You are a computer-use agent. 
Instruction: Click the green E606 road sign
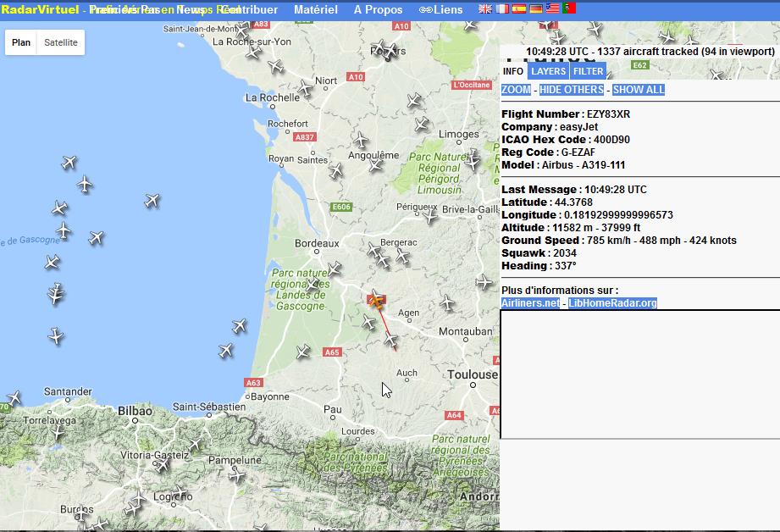tap(342, 207)
